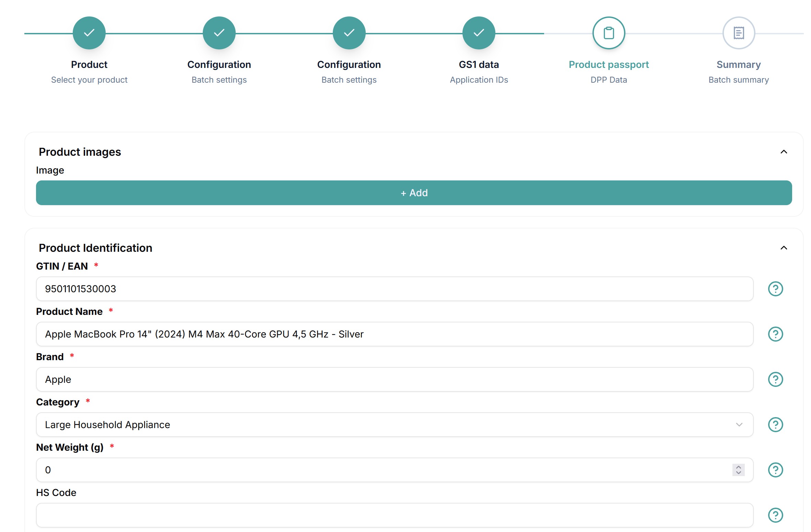
Task: Click the first Configuration step label
Action: pyautogui.click(x=219, y=64)
